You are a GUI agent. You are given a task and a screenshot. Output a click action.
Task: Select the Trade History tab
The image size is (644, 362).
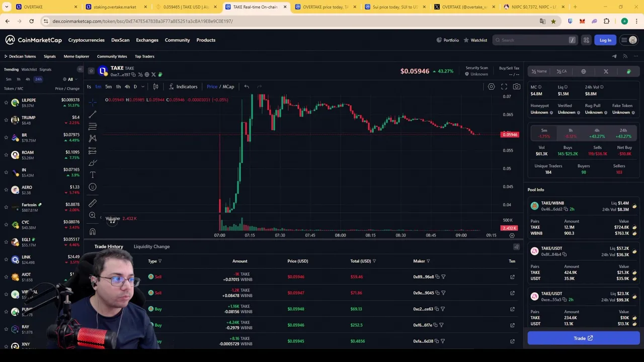[x=109, y=246]
